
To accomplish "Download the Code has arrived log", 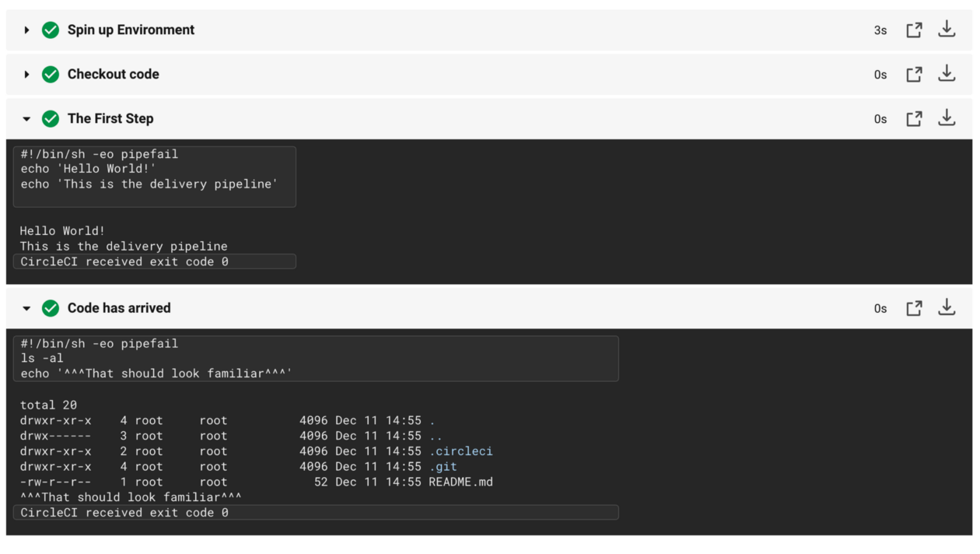I will [947, 307].
